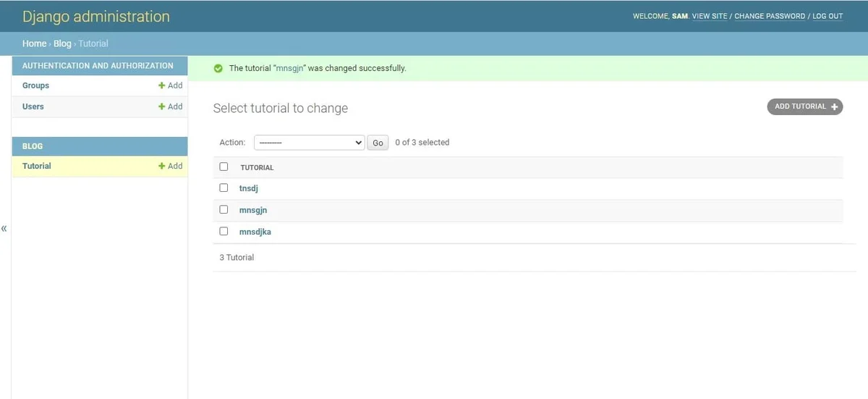
Task: Open the Authentication and Authorization section header
Action: (98, 65)
